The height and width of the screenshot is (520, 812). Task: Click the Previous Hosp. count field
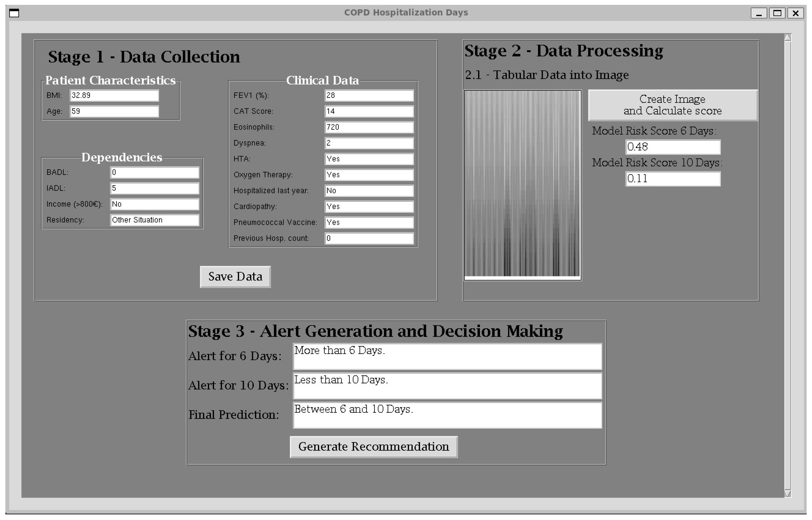[x=369, y=238]
